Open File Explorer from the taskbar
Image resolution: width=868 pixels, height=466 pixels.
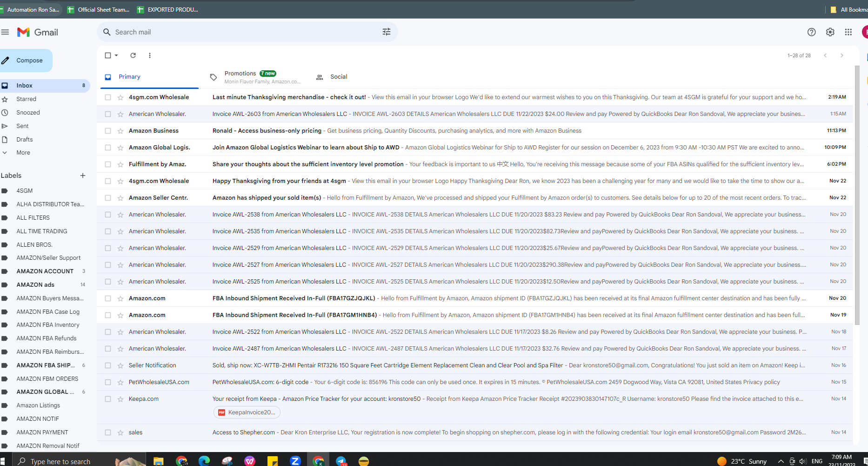159,461
